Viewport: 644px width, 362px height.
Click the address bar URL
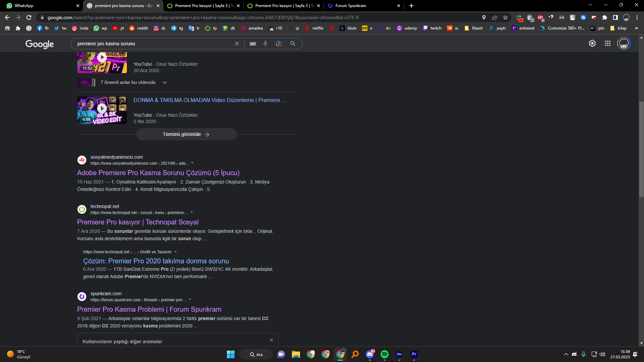tap(203, 17)
